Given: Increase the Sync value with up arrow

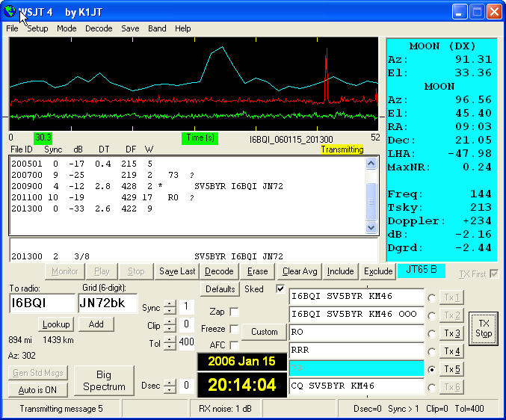Looking at the screenshot, I should click(x=170, y=303).
